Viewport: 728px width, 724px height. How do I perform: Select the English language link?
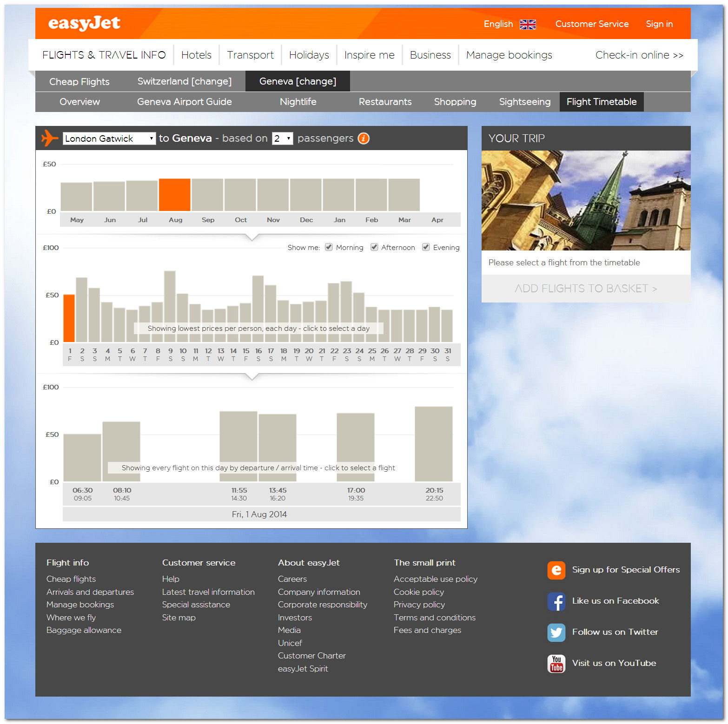498,24
